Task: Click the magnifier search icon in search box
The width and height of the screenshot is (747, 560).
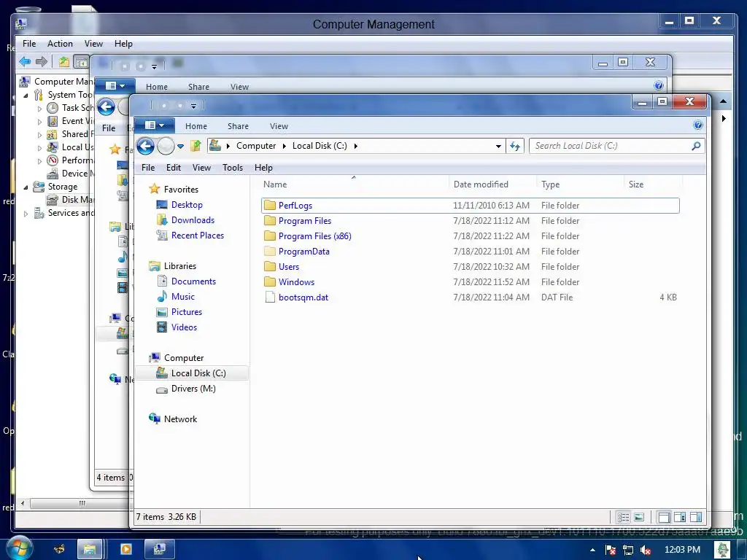Action: (x=696, y=146)
